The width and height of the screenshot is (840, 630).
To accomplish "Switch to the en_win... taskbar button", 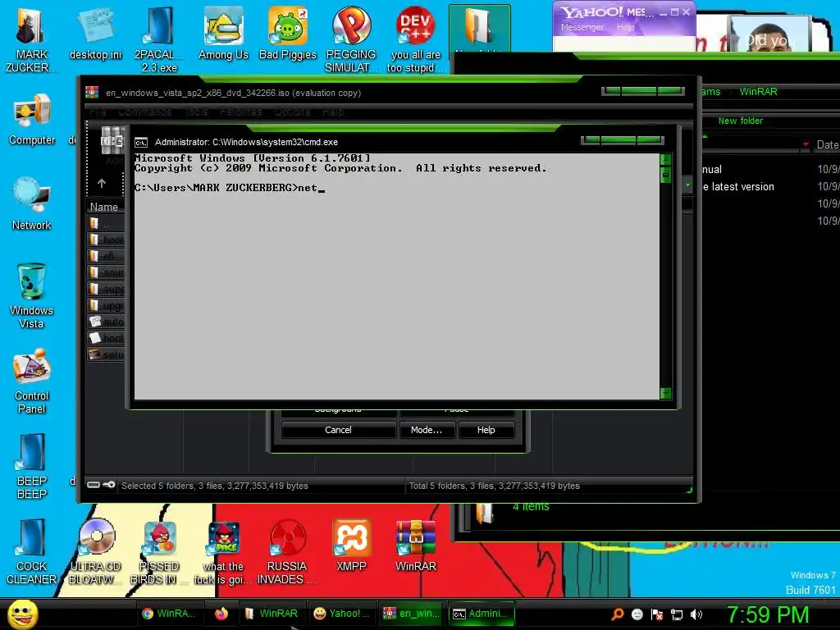I will [x=412, y=614].
